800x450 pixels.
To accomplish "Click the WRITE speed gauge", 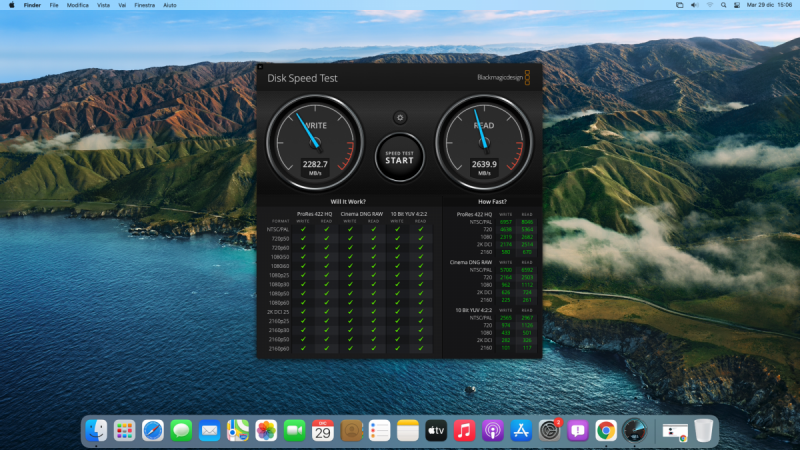I will point(315,143).
